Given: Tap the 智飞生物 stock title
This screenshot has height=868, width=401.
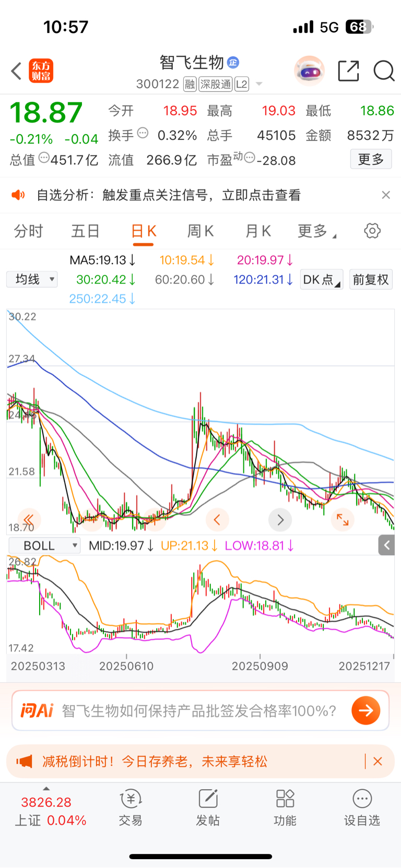Looking at the screenshot, I should (x=192, y=63).
